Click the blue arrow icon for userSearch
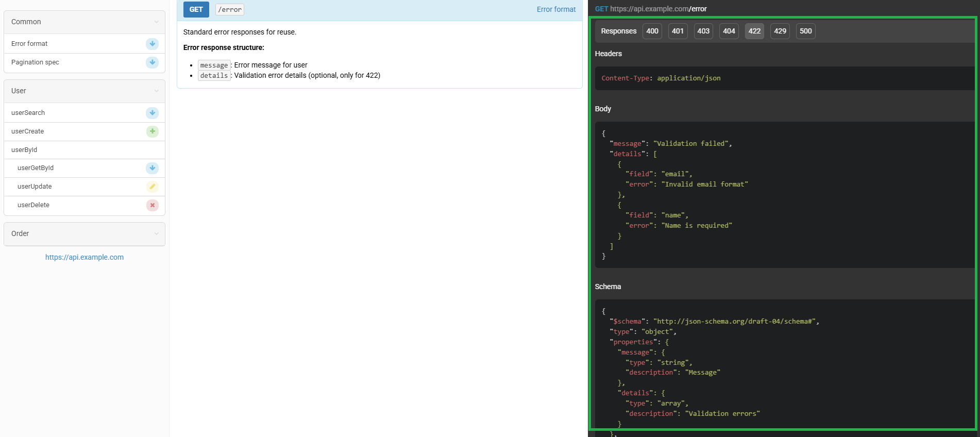 point(152,113)
